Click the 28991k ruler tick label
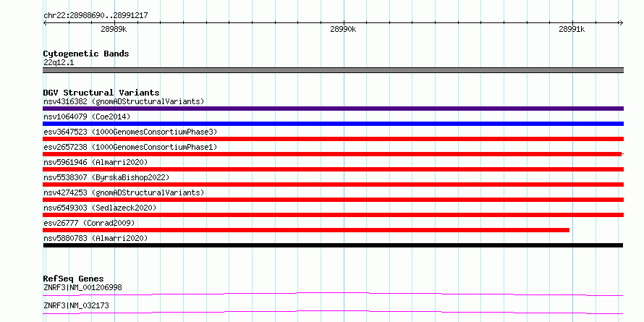 click(x=572, y=29)
